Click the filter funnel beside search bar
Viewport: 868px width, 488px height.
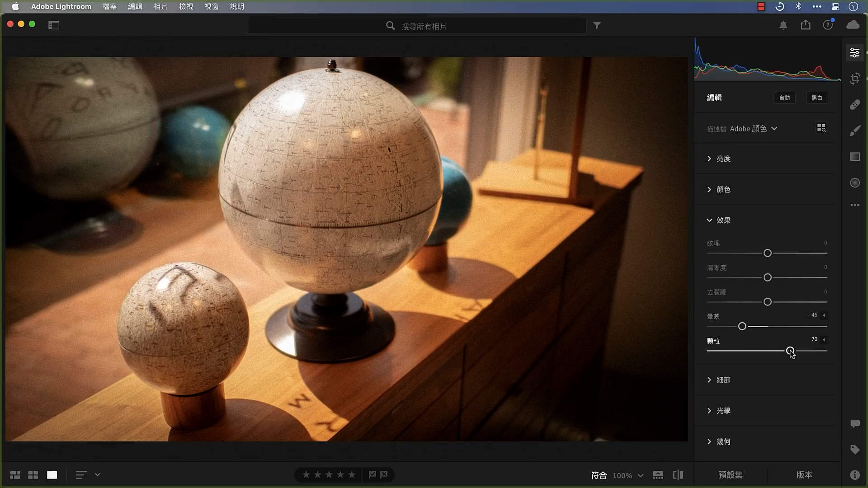pyautogui.click(x=597, y=26)
